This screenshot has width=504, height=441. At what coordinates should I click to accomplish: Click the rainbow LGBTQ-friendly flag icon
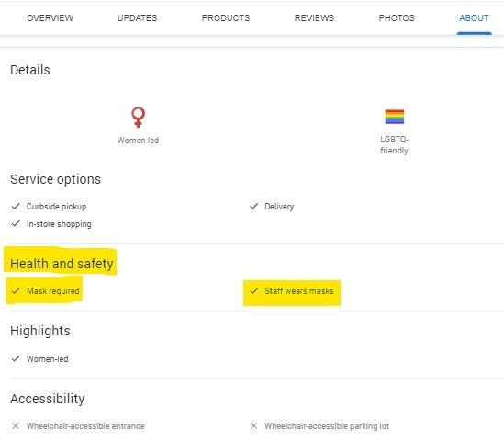395,117
